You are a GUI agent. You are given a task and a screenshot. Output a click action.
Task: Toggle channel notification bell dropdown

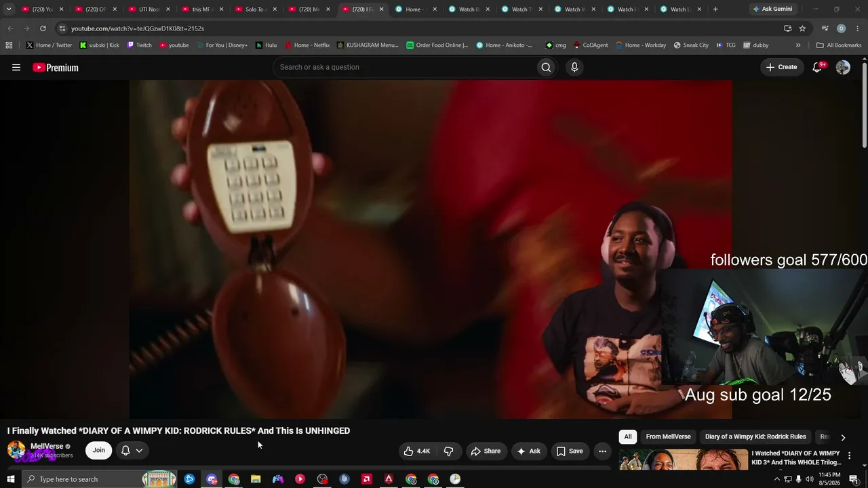132,451
